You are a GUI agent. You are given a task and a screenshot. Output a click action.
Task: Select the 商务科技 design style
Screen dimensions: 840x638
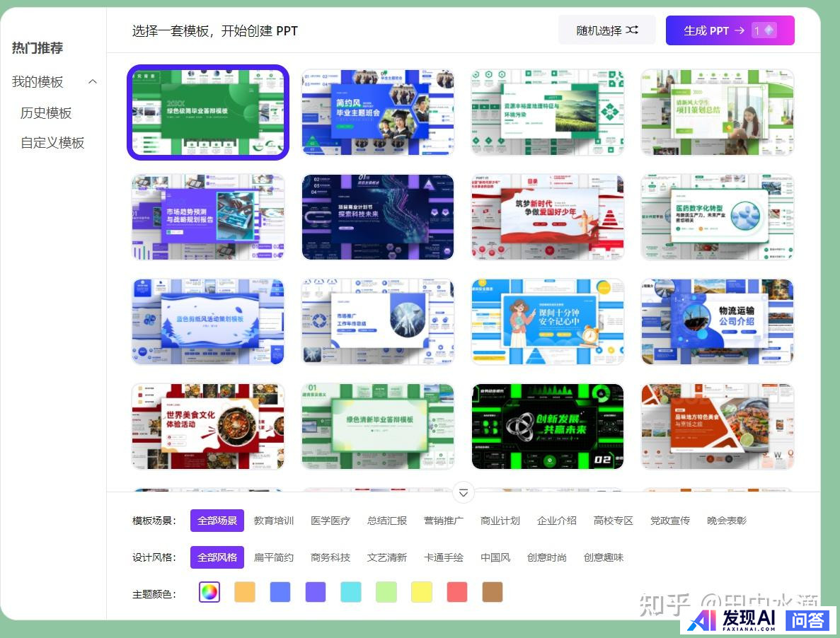point(330,557)
